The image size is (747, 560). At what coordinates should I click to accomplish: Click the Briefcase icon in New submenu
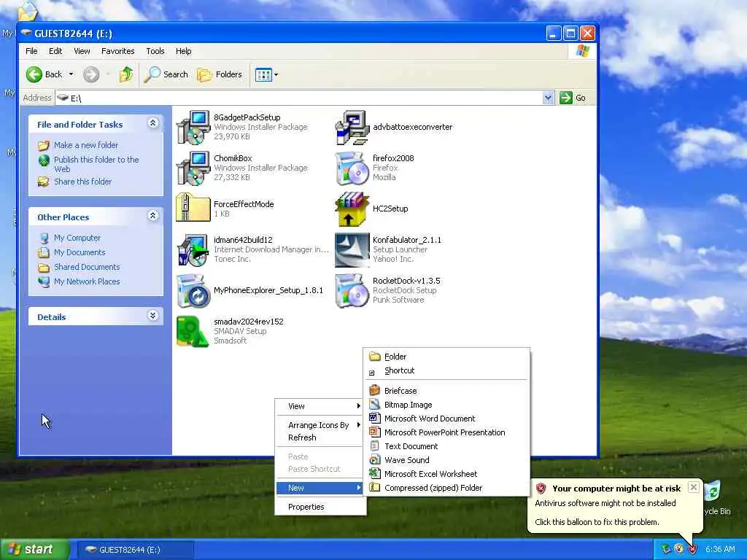pyautogui.click(x=375, y=391)
